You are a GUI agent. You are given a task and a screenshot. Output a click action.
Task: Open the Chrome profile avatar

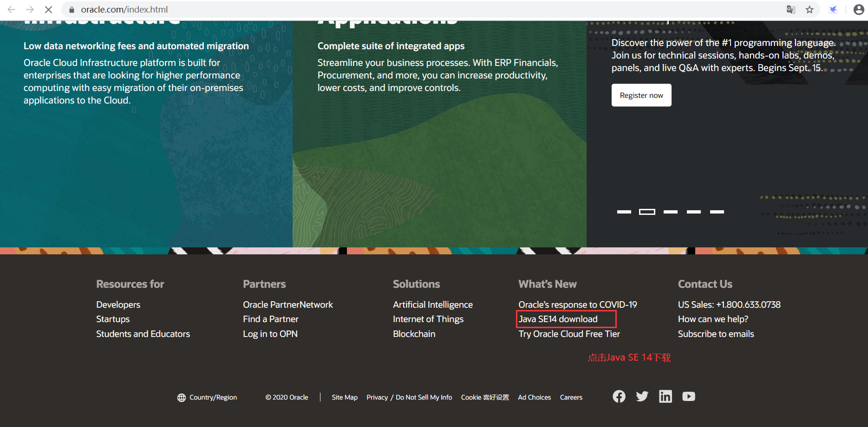[859, 9]
